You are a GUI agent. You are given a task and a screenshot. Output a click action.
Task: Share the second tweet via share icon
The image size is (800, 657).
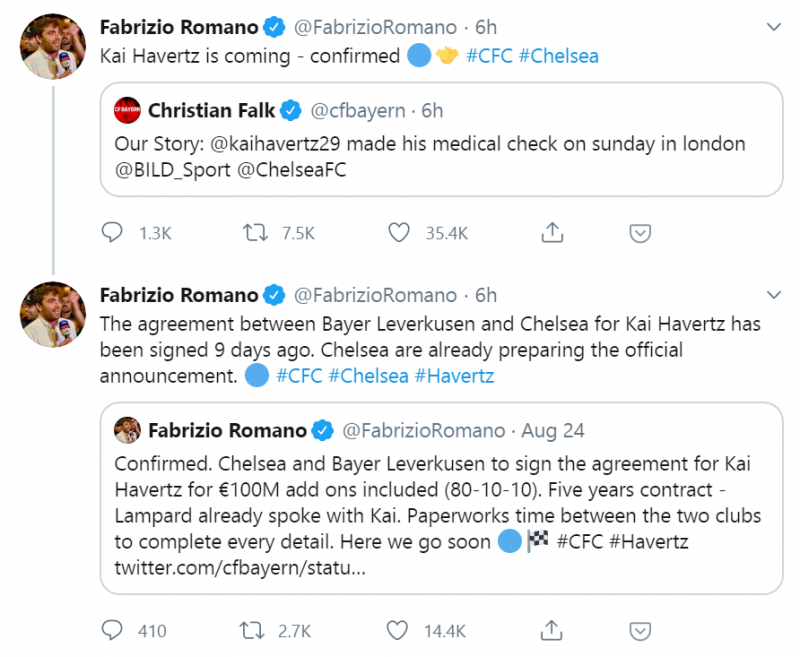tap(551, 630)
